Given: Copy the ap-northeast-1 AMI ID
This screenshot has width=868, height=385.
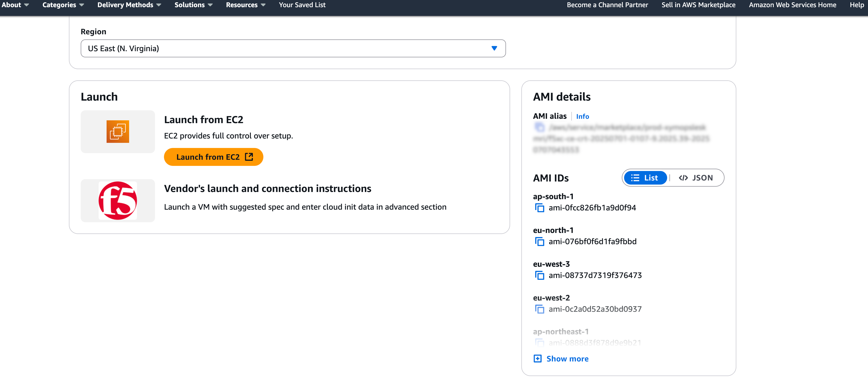Looking at the screenshot, I should click(540, 343).
